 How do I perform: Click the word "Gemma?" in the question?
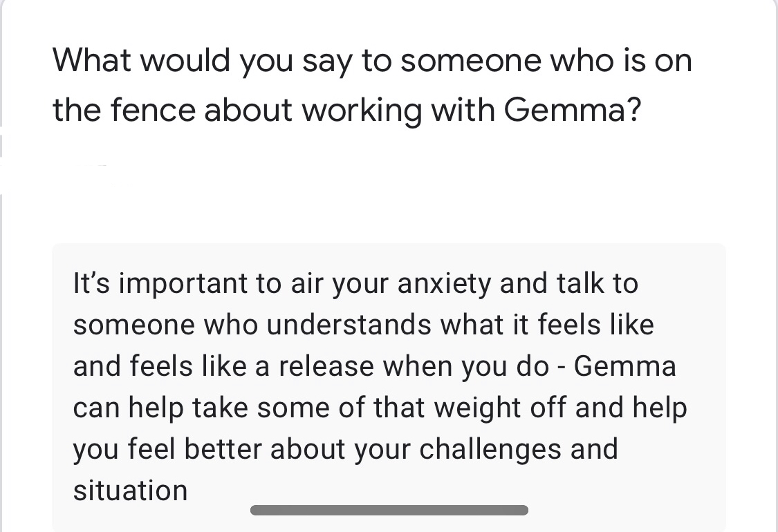pyautogui.click(x=571, y=111)
